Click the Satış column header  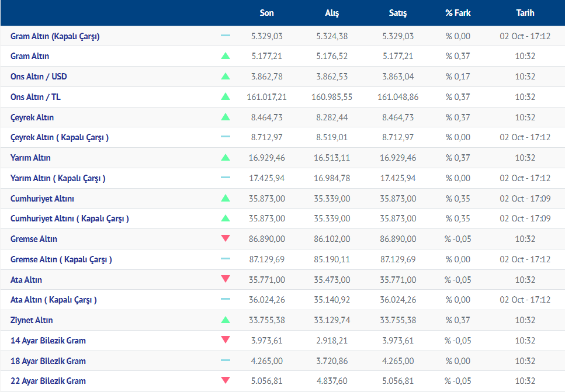[398, 13]
